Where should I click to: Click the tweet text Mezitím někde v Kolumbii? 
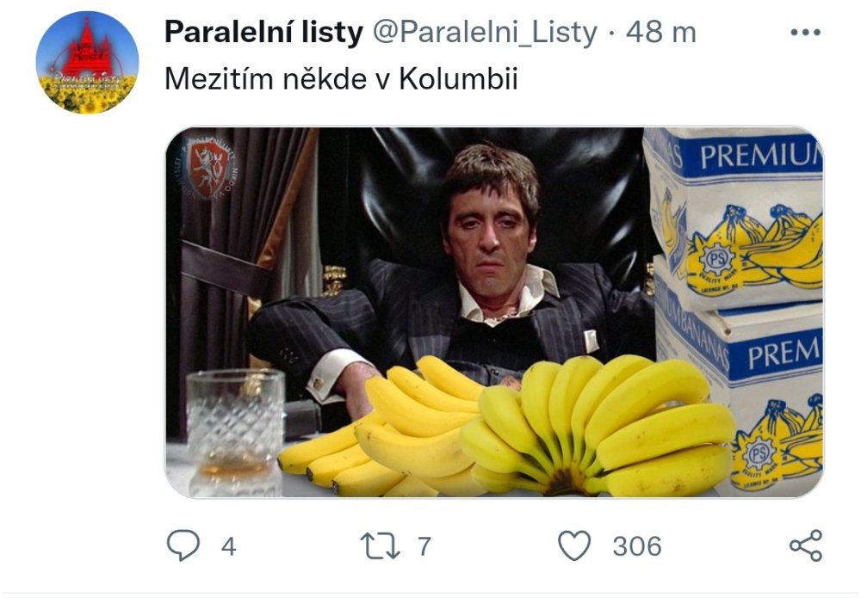pos(341,80)
